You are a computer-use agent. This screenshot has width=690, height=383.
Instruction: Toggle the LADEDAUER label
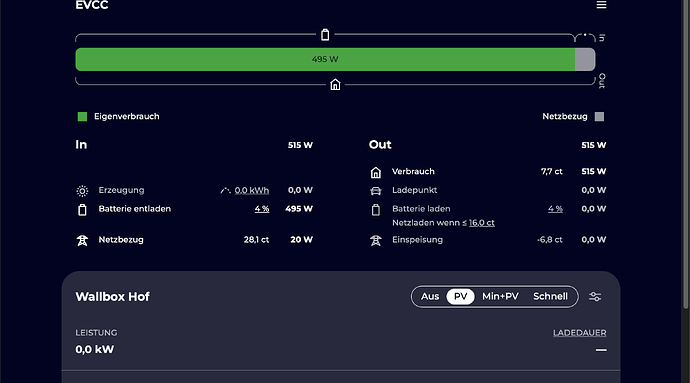(580, 333)
